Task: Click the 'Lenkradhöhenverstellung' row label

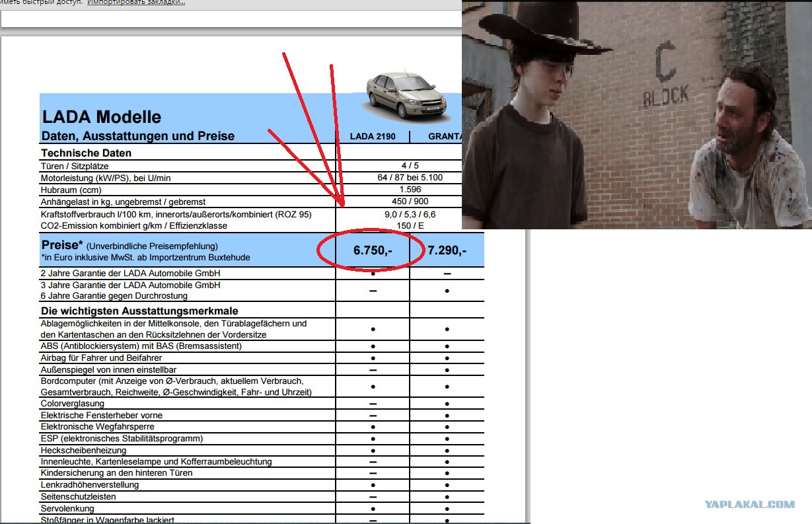Action: click(x=90, y=485)
